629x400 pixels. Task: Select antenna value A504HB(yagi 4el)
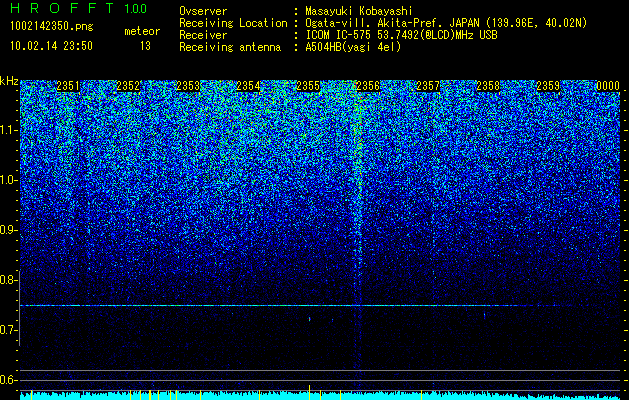click(x=353, y=47)
